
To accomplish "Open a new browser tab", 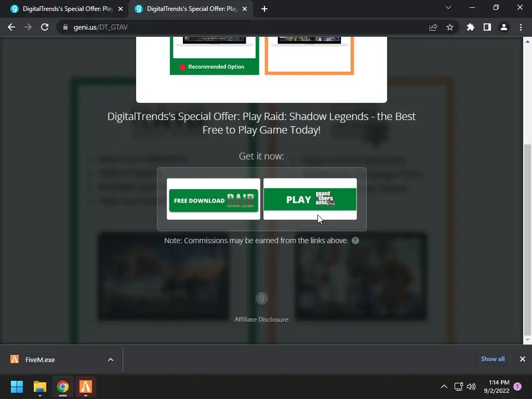I will [x=264, y=9].
